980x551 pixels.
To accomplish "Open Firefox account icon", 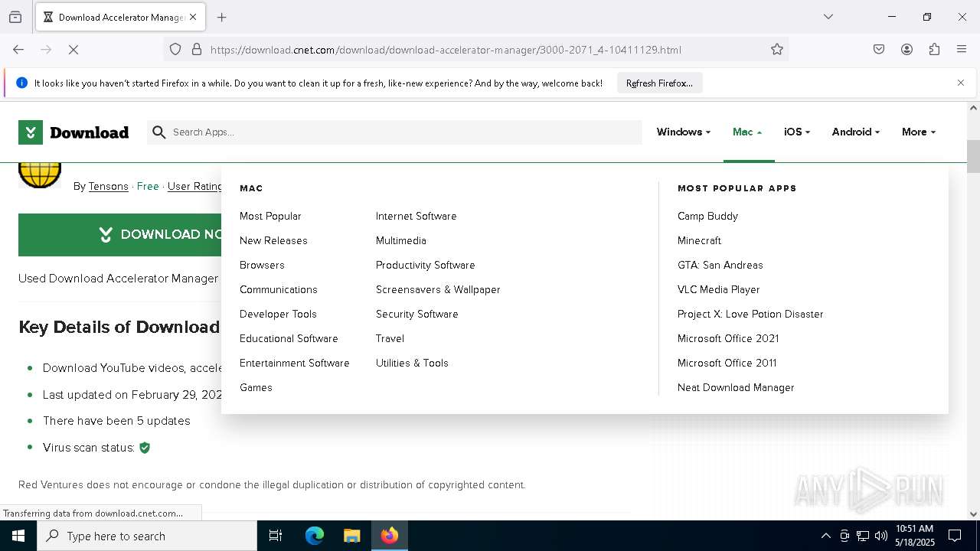I will pos(906,50).
